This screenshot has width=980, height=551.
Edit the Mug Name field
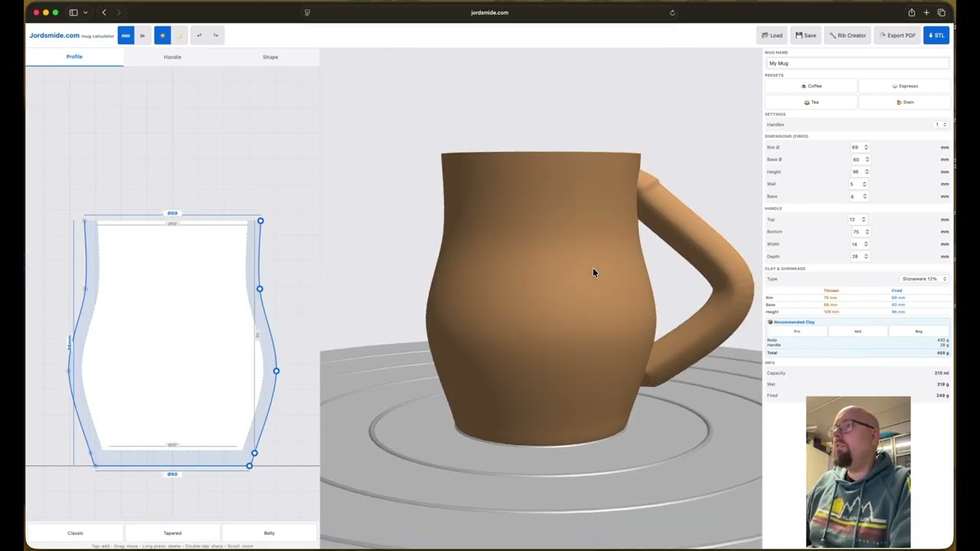pyautogui.click(x=857, y=64)
